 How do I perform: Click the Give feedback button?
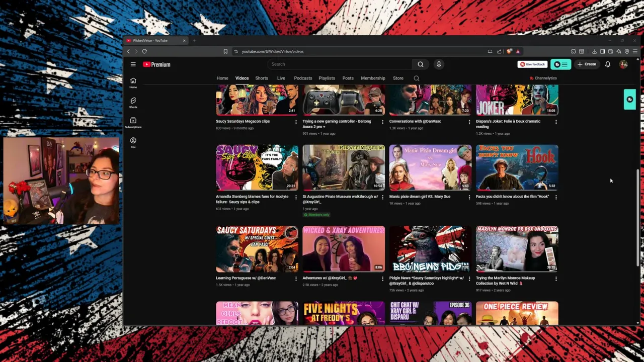[x=532, y=64]
